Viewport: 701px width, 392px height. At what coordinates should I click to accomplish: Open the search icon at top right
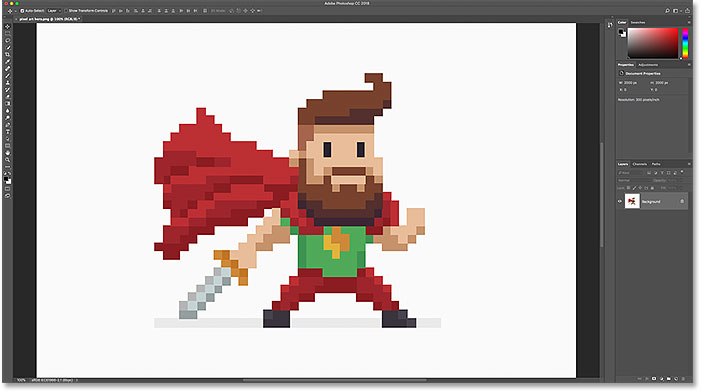pos(667,11)
